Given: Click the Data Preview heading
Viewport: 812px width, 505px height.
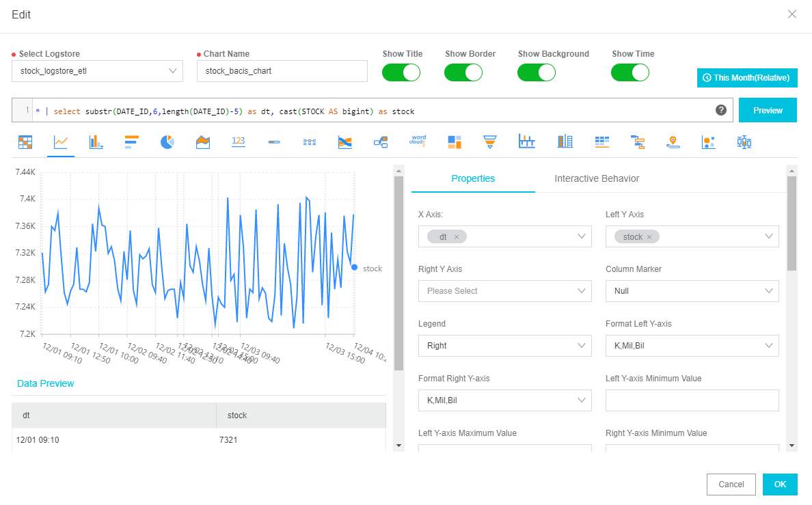Looking at the screenshot, I should pyautogui.click(x=46, y=383).
